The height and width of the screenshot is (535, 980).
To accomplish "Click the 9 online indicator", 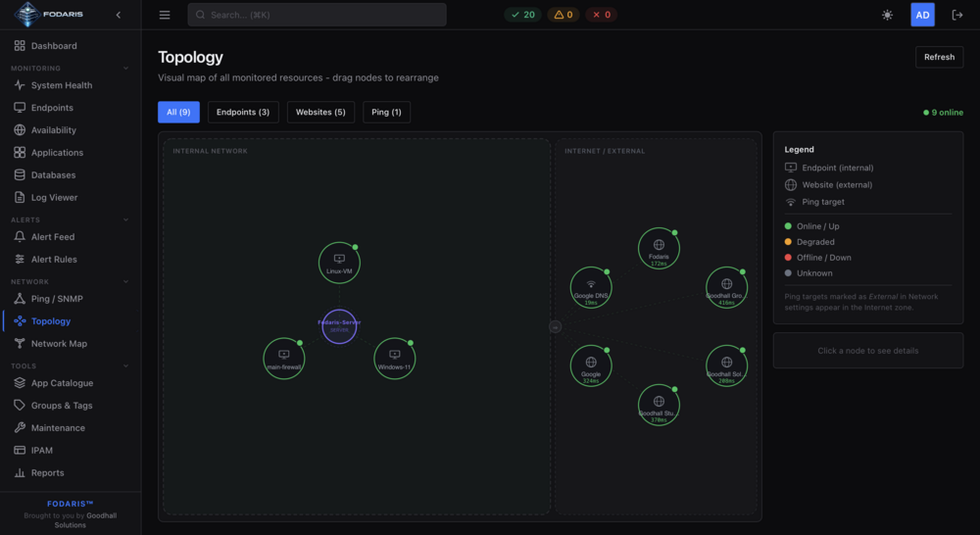I will click(943, 113).
